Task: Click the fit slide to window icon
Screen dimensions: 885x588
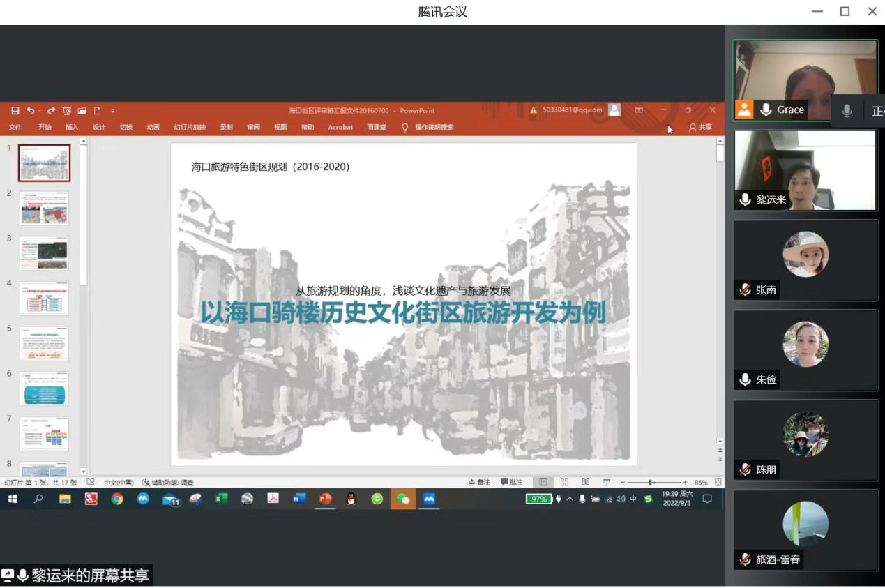Action: point(718,483)
